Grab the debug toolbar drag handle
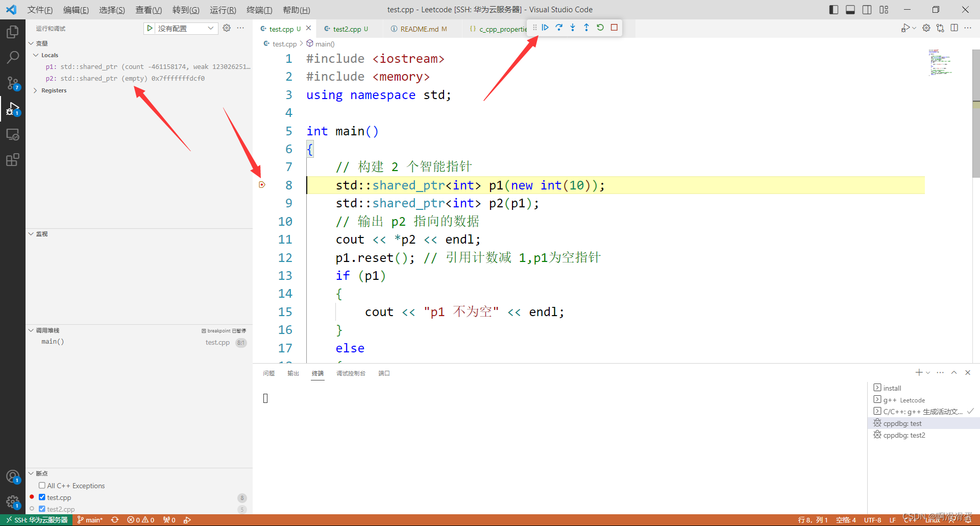 tap(534, 28)
